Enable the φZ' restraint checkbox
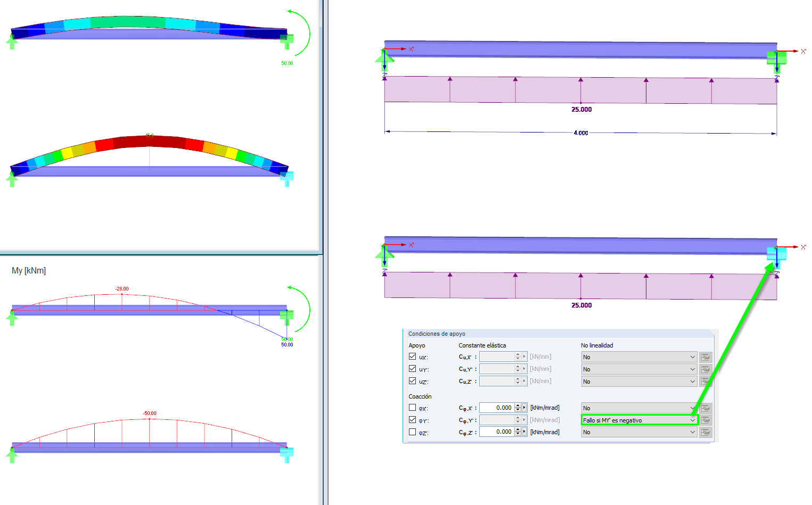This screenshot has height=505, width=812. click(x=412, y=432)
